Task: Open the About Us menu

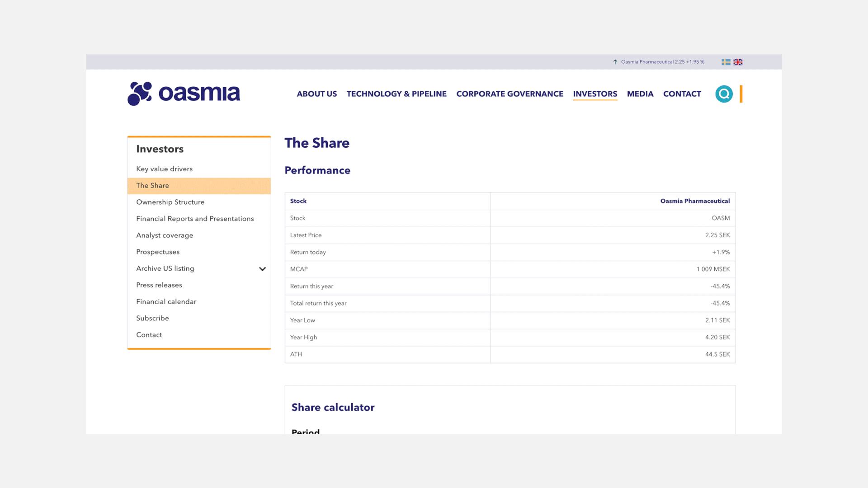Action: pyautogui.click(x=316, y=94)
